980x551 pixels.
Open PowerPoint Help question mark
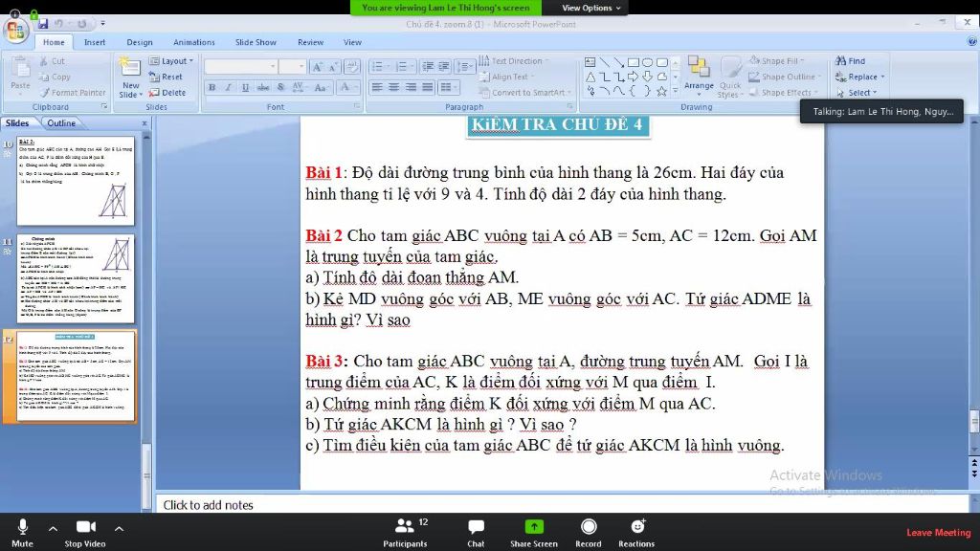point(972,41)
